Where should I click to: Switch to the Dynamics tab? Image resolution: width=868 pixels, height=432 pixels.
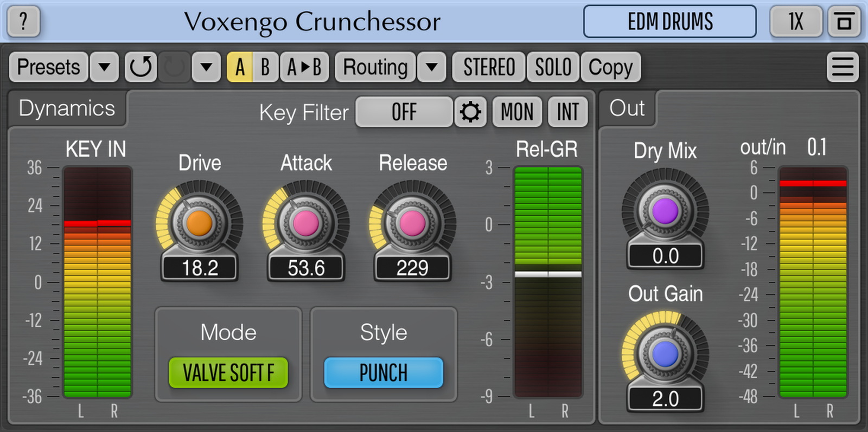click(x=67, y=108)
